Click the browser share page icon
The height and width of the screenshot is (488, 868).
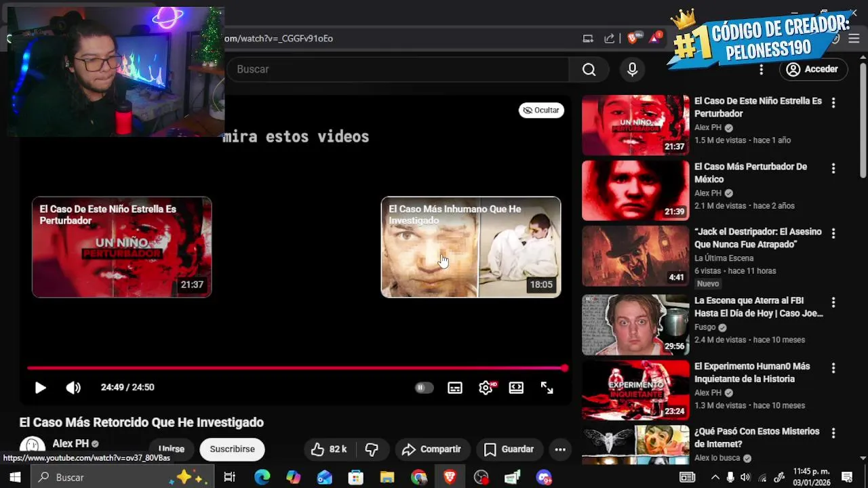tap(610, 39)
